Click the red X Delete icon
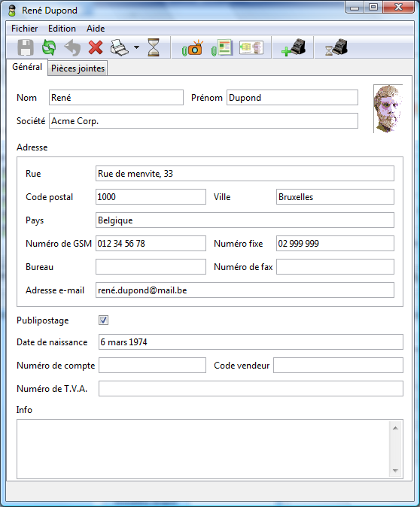420x507 pixels. click(x=96, y=48)
